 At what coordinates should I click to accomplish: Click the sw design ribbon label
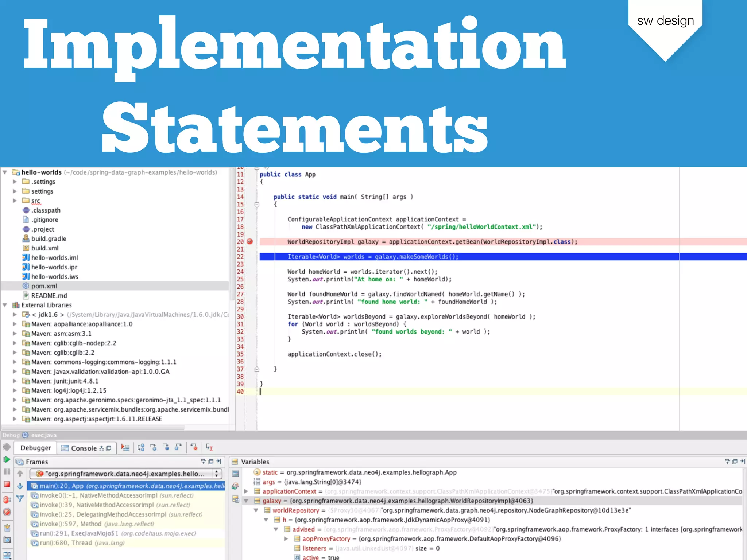[665, 20]
